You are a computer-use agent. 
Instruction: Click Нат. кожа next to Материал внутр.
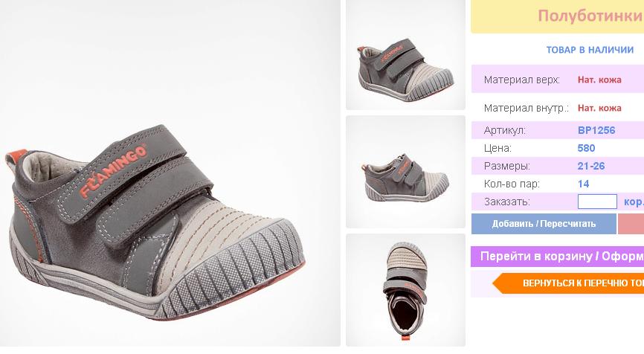599,108
